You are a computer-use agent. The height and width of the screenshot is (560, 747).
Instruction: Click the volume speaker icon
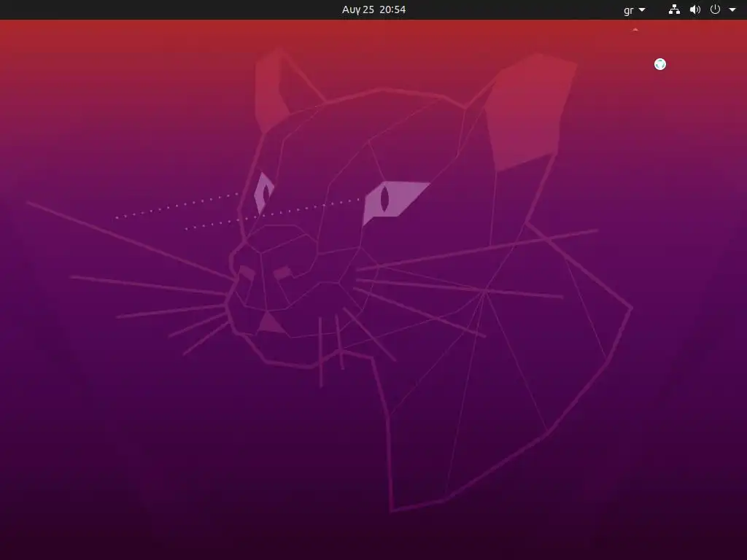(695, 9)
